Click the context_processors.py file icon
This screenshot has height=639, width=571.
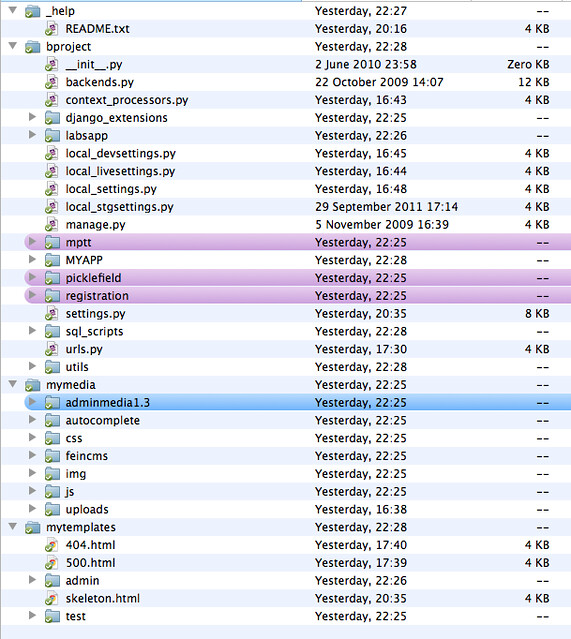coord(52,100)
